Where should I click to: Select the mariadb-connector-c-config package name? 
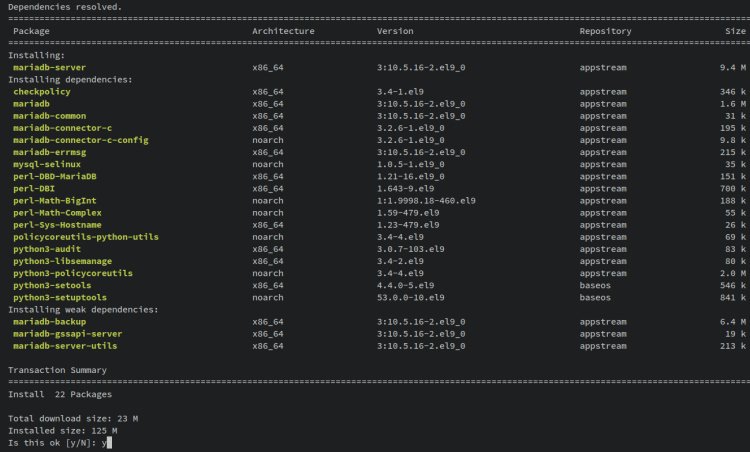[x=81, y=140]
